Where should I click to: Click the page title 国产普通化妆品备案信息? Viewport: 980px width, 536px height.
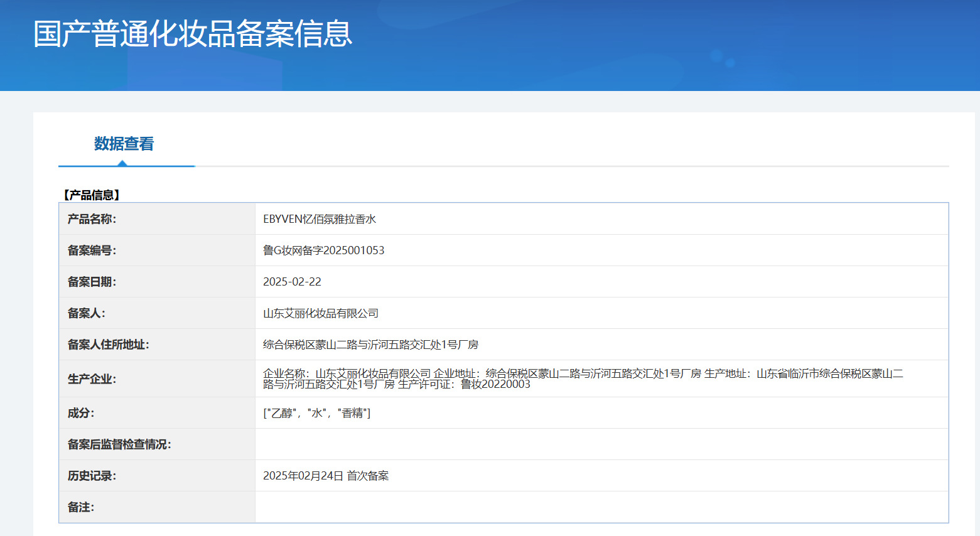click(193, 33)
